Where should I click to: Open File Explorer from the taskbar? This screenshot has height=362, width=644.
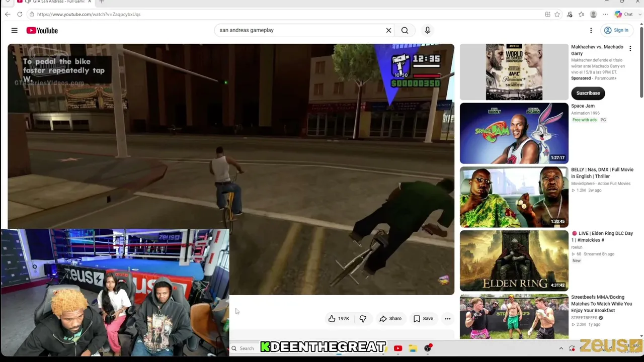coord(413,348)
